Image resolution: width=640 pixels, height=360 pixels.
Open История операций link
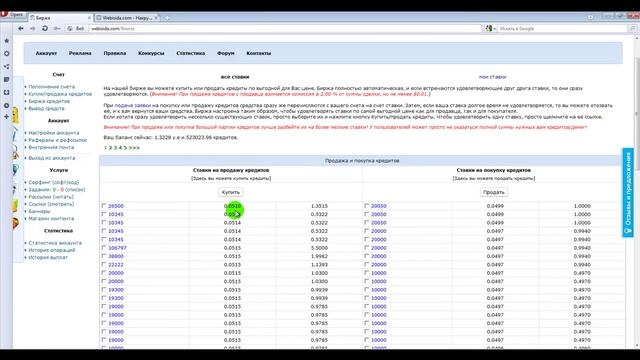click(x=51, y=250)
